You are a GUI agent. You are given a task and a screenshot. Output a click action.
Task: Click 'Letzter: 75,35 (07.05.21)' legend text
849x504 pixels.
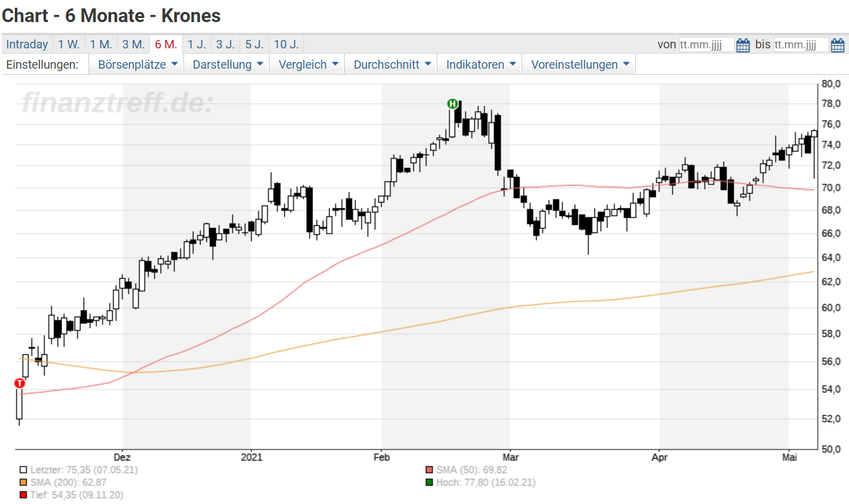[x=84, y=470]
